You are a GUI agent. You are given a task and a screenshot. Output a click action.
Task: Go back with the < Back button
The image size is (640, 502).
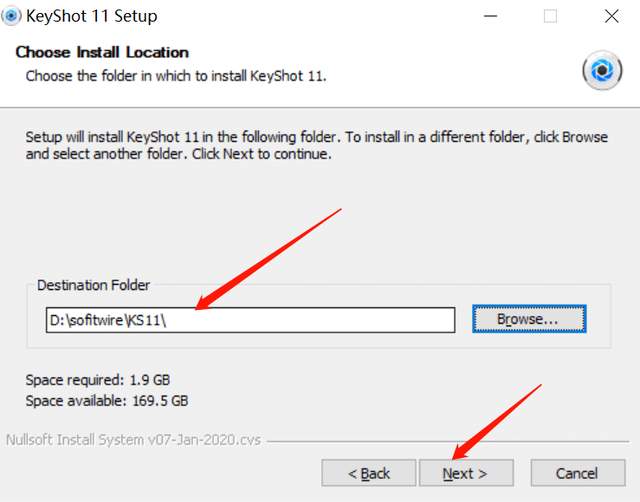tap(368, 473)
